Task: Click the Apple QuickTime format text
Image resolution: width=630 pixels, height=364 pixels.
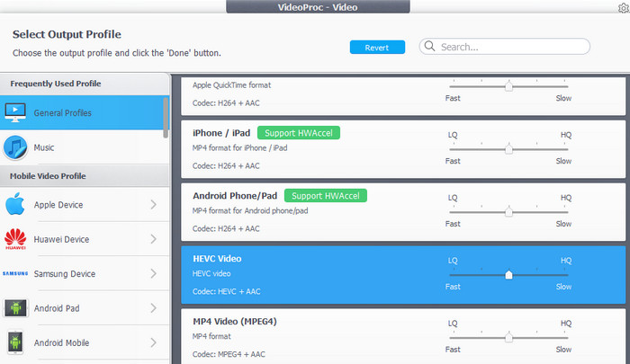Action: pos(231,85)
